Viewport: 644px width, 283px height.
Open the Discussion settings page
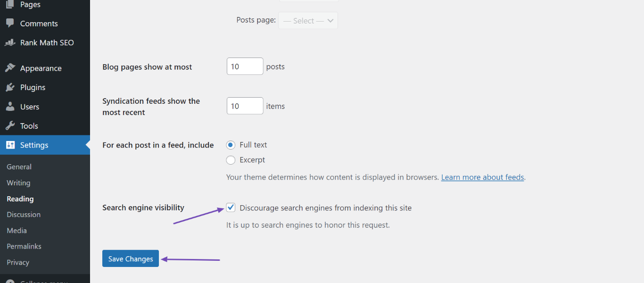(x=24, y=215)
